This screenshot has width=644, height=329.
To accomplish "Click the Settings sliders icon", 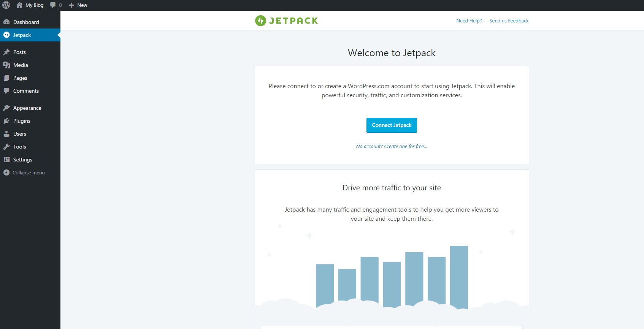I will [6, 160].
